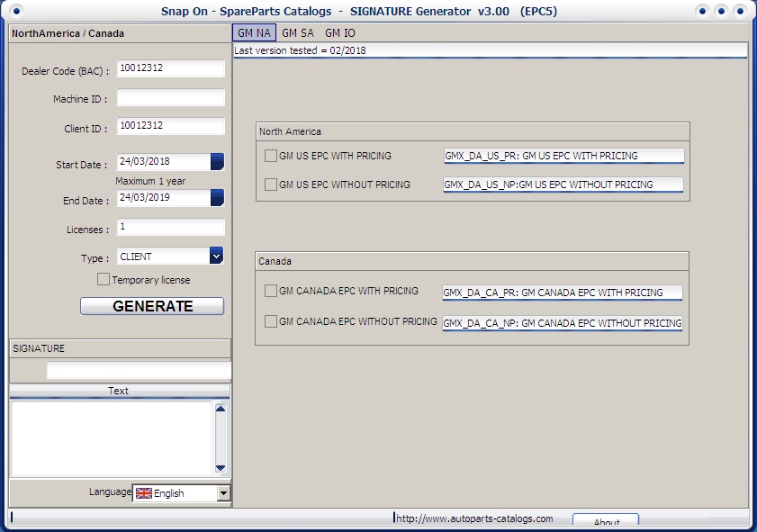The width and height of the screenshot is (757, 532).
Task: Open the End Date calendar picker
Action: pos(217,198)
